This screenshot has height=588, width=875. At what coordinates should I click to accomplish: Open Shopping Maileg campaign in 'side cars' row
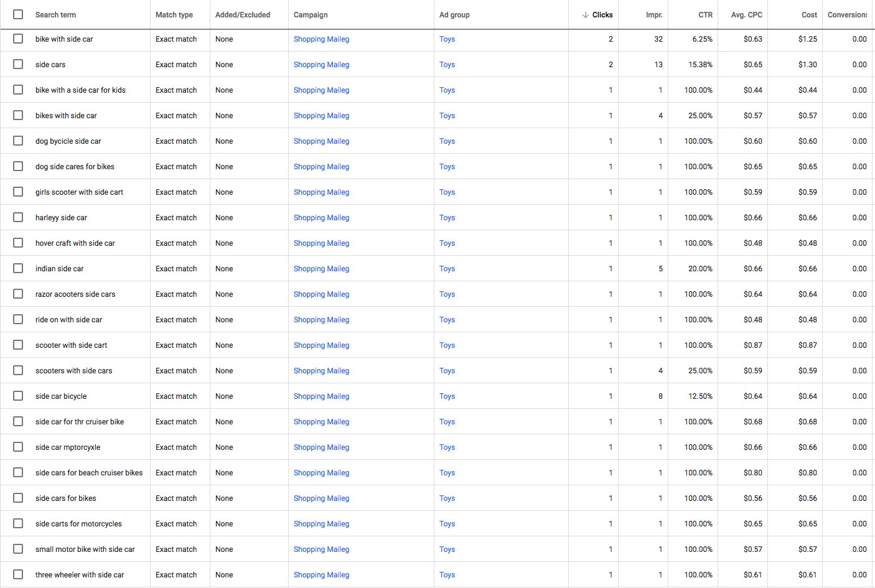(x=321, y=65)
